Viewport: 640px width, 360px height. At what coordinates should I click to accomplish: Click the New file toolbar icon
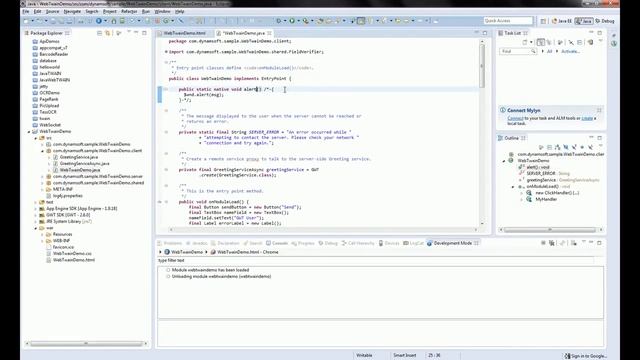click(26, 21)
